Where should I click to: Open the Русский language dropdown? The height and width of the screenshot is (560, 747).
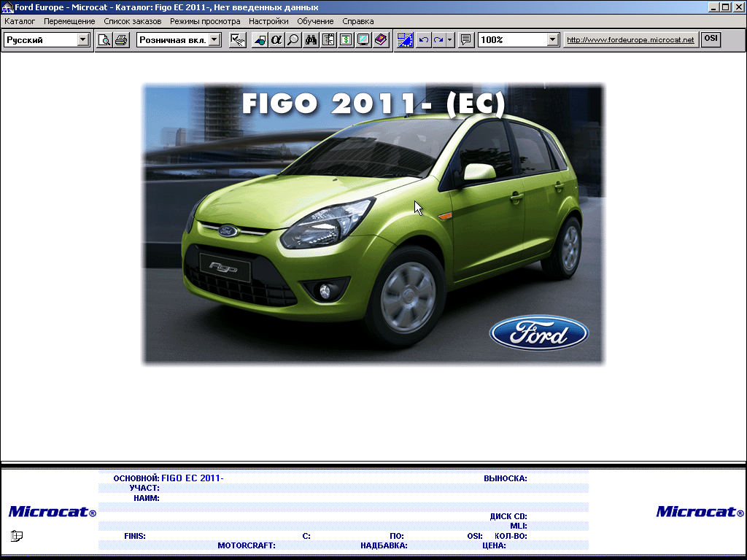pos(82,40)
